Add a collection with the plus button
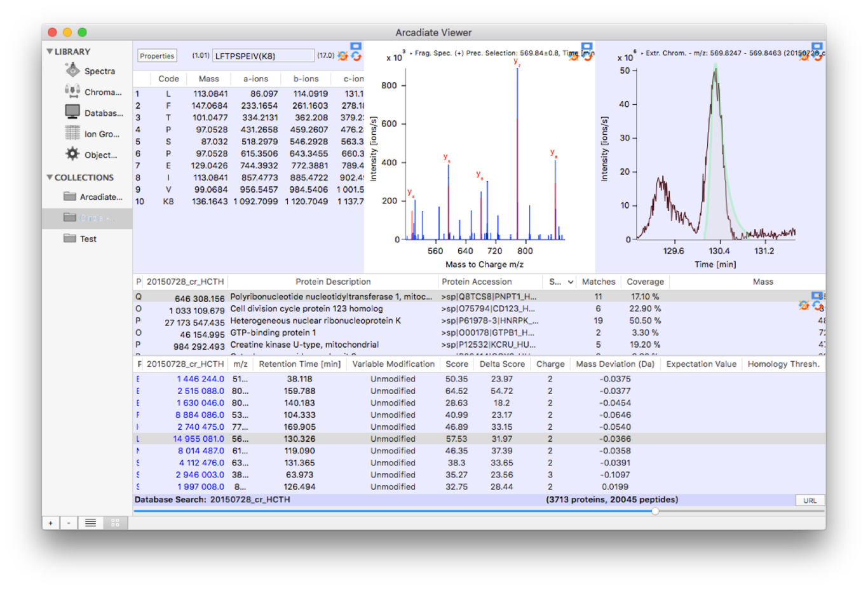Screen dimensions: 868x590 tap(51, 523)
